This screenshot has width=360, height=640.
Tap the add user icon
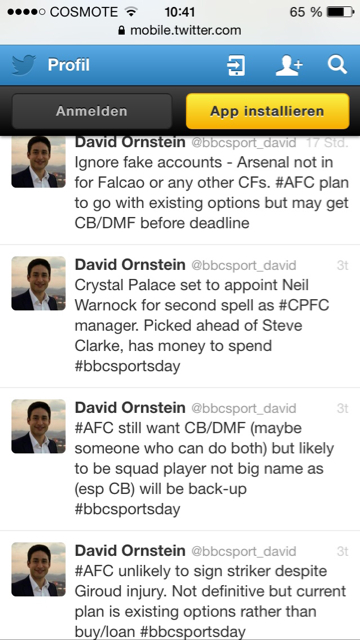(x=289, y=65)
